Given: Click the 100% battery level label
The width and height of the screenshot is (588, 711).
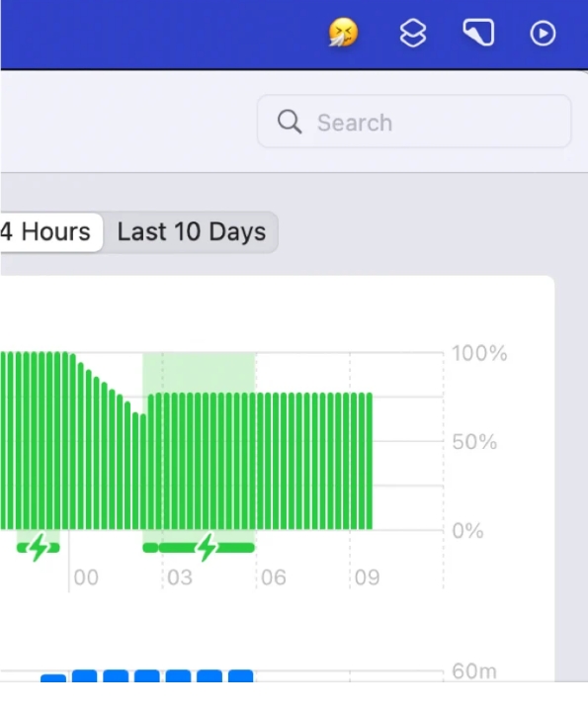Looking at the screenshot, I should tap(479, 353).
